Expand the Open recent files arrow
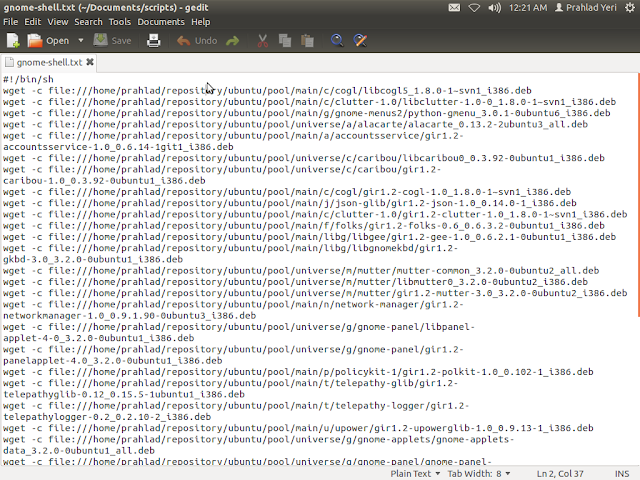Image resolution: width=640 pixels, height=480 pixels. click(x=80, y=40)
